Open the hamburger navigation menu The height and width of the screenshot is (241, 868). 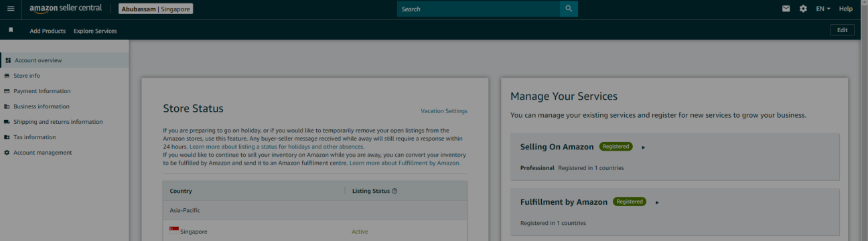(10, 9)
